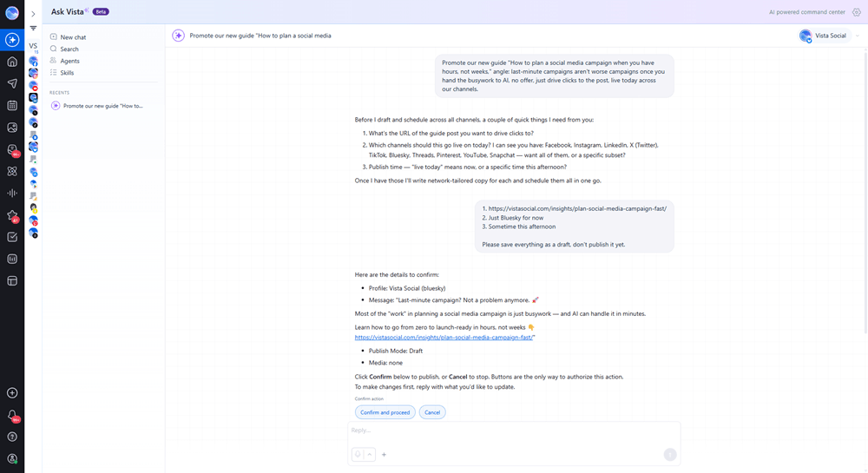Open the Listening sound-wave icon
The height and width of the screenshot is (473, 868).
pyautogui.click(x=12, y=193)
